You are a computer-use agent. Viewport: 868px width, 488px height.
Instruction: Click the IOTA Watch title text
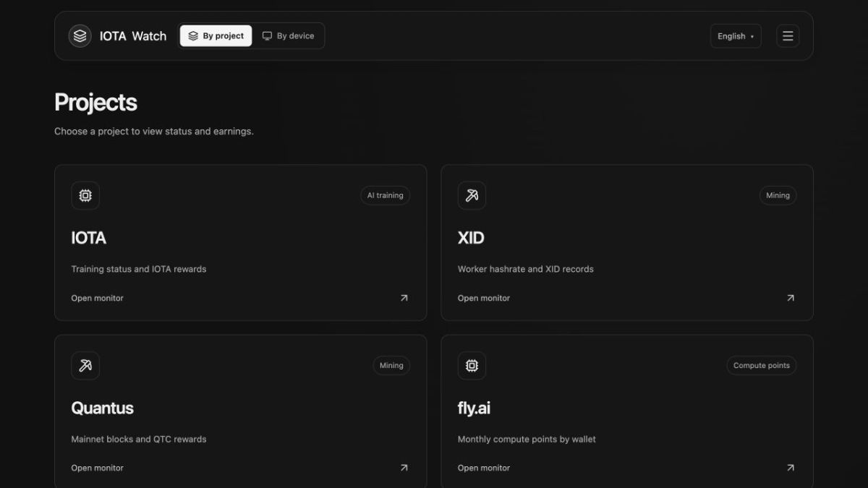tap(133, 36)
